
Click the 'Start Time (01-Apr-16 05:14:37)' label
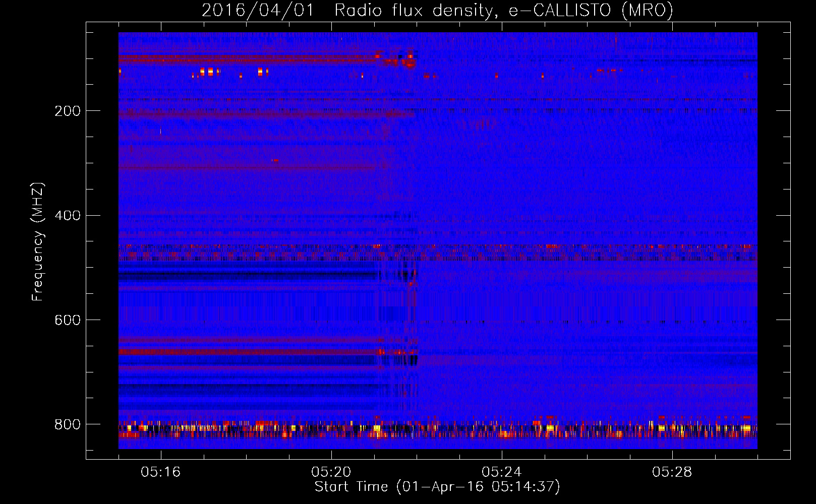pos(437,487)
